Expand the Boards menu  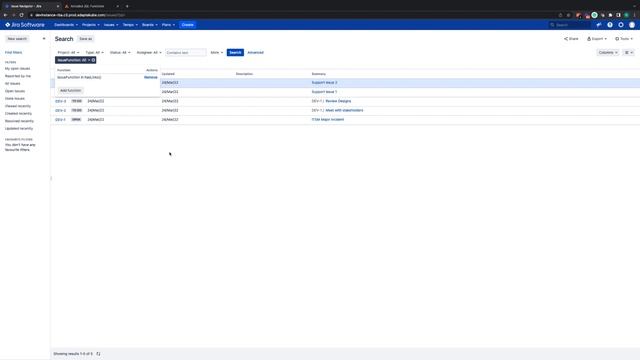point(149,25)
